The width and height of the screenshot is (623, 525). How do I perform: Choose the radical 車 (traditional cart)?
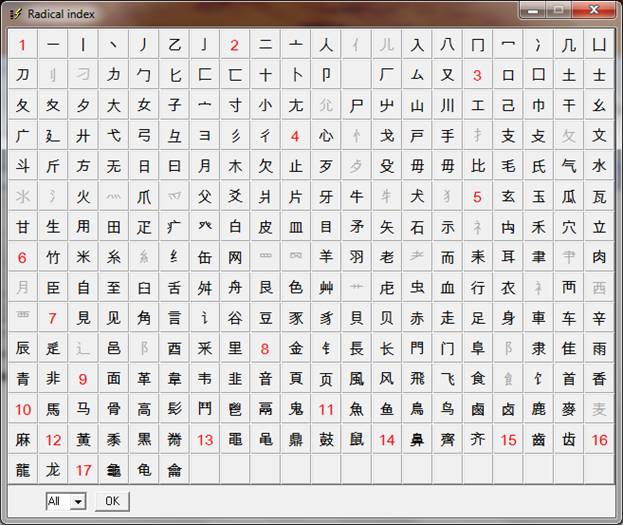(538, 318)
